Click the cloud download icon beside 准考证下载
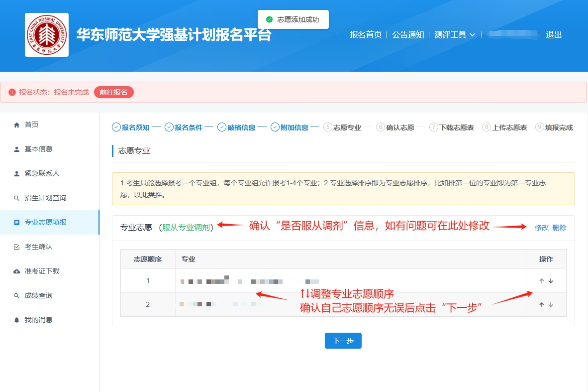This screenshot has height=392, width=588. pyautogui.click(x=16, y=271)
